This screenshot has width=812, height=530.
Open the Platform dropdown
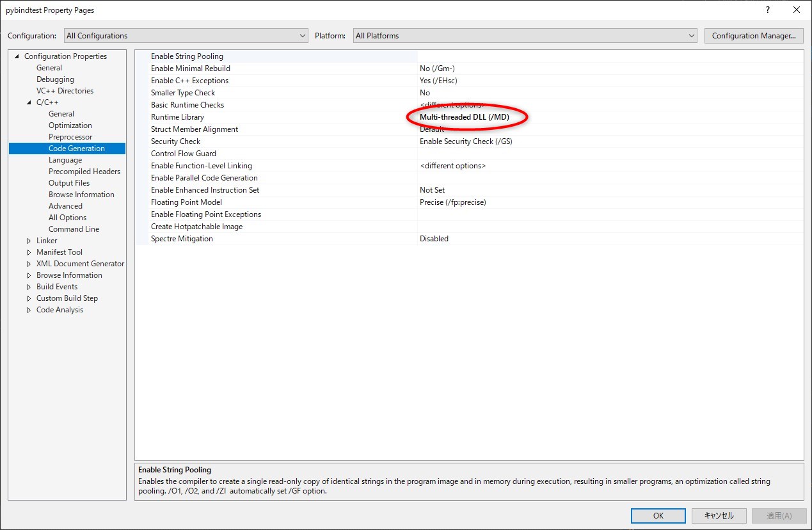click(525, 36)
